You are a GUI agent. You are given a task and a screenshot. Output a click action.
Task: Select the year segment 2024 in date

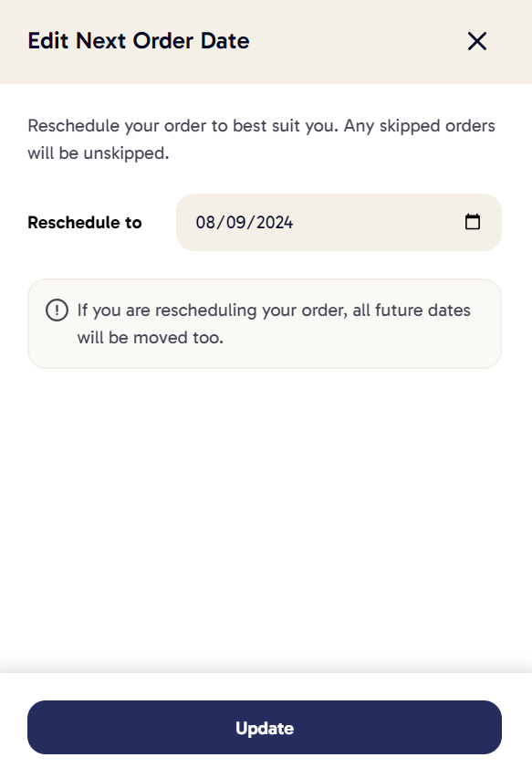[275, 223]
